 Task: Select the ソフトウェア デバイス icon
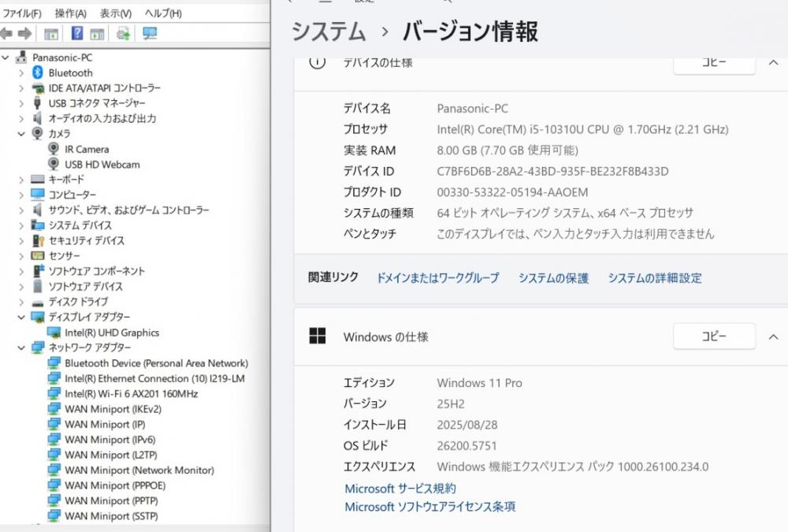point(38,286)
